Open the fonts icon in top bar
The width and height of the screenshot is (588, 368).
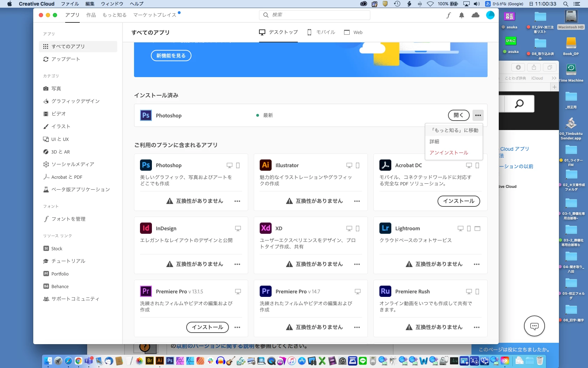pos(448,15)
